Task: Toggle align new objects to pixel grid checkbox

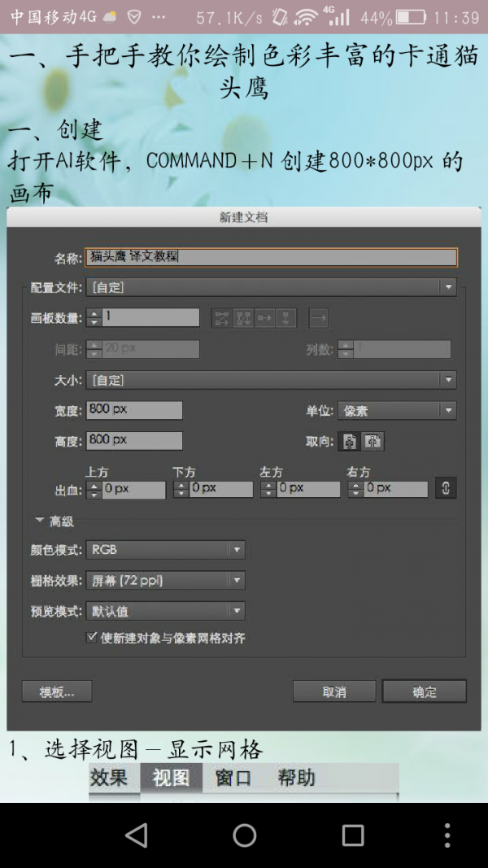Action: coord(92,638)
